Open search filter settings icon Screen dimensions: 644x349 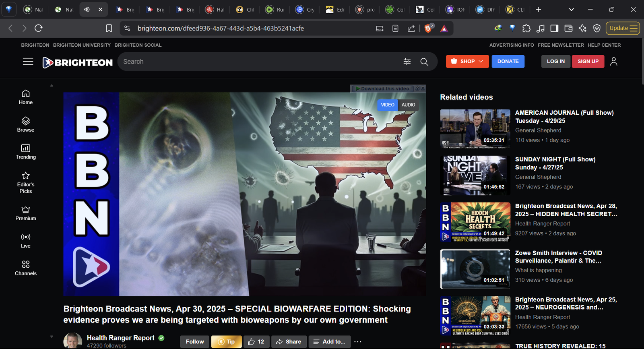pyautogui.click(x=407, y=62)
